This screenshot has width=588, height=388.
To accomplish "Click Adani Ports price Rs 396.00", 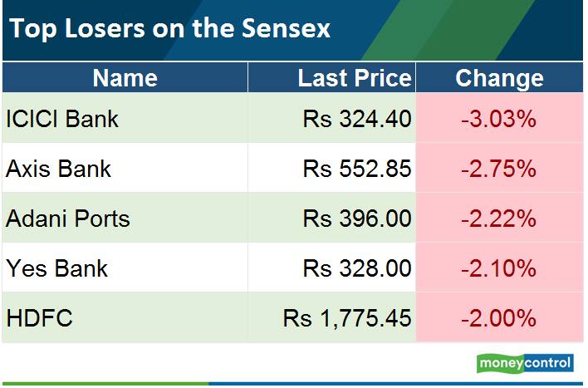I will coord(357,219).
